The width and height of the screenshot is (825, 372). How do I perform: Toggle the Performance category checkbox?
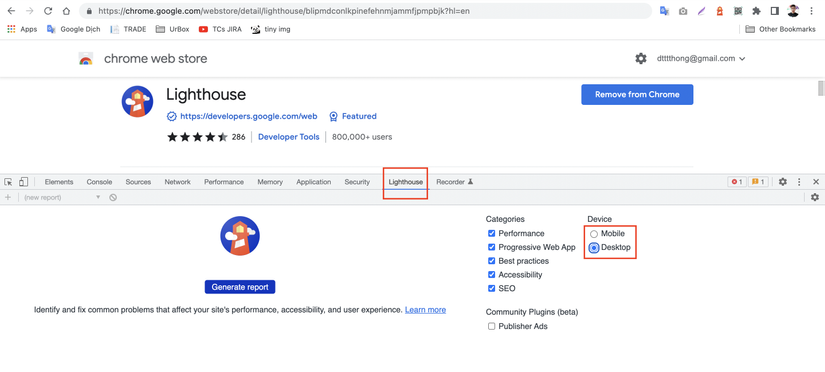[491, 233]
